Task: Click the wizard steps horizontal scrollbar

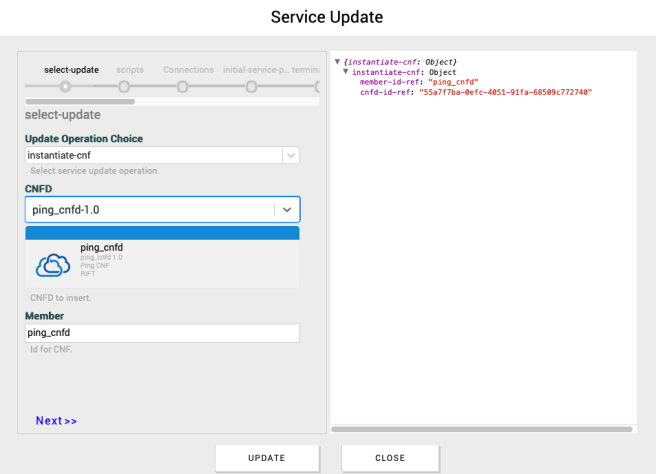Action: pos(66,101)
